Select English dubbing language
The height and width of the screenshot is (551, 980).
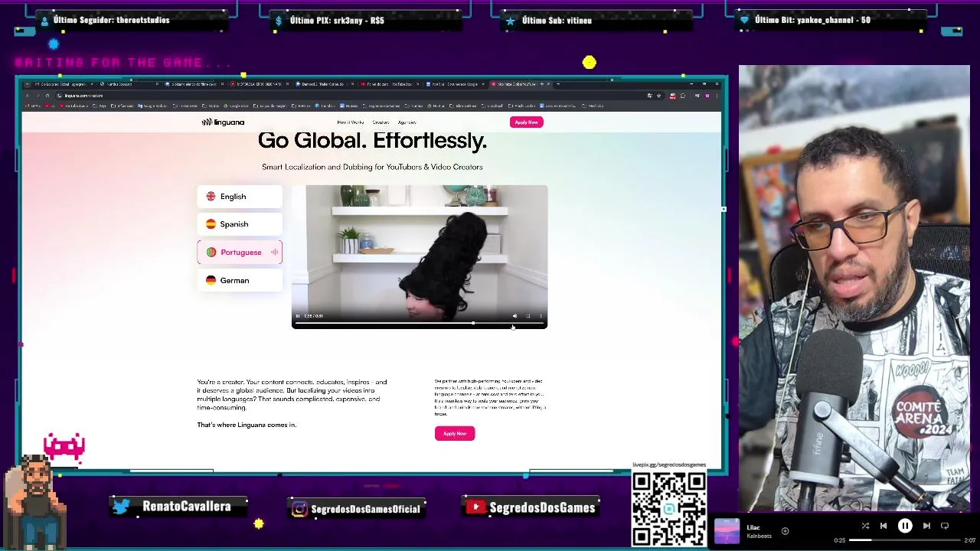pos(240,197)
